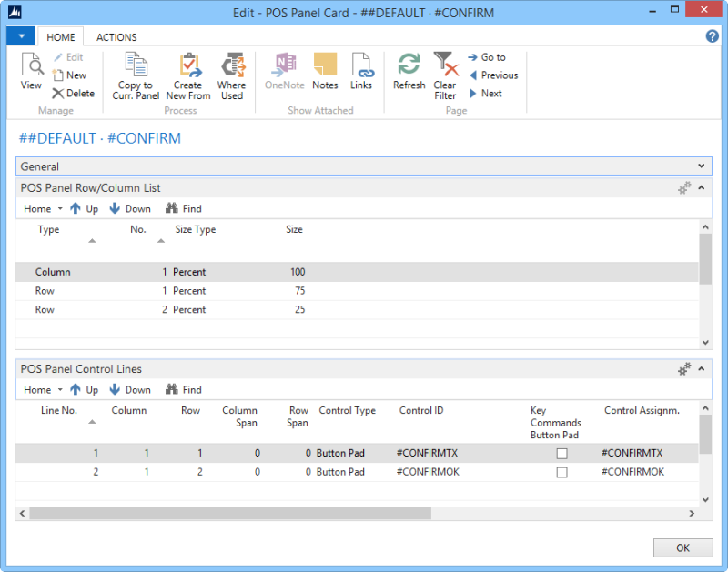The height and width of the screenshot is (572, 728).
Task: Click the Control Type column header
Action: [x=348, y=410]
